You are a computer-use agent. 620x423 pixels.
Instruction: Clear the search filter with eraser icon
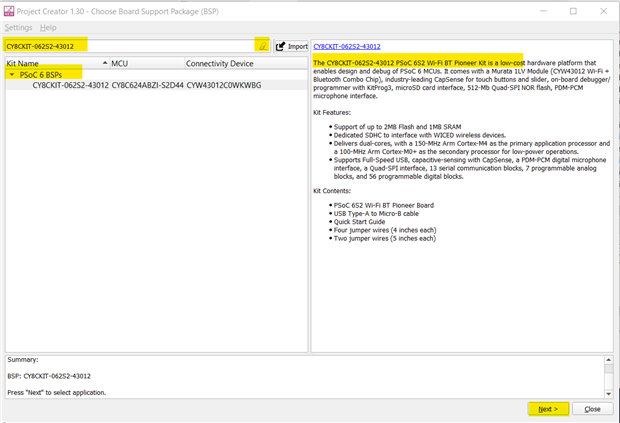coord(263,46)
